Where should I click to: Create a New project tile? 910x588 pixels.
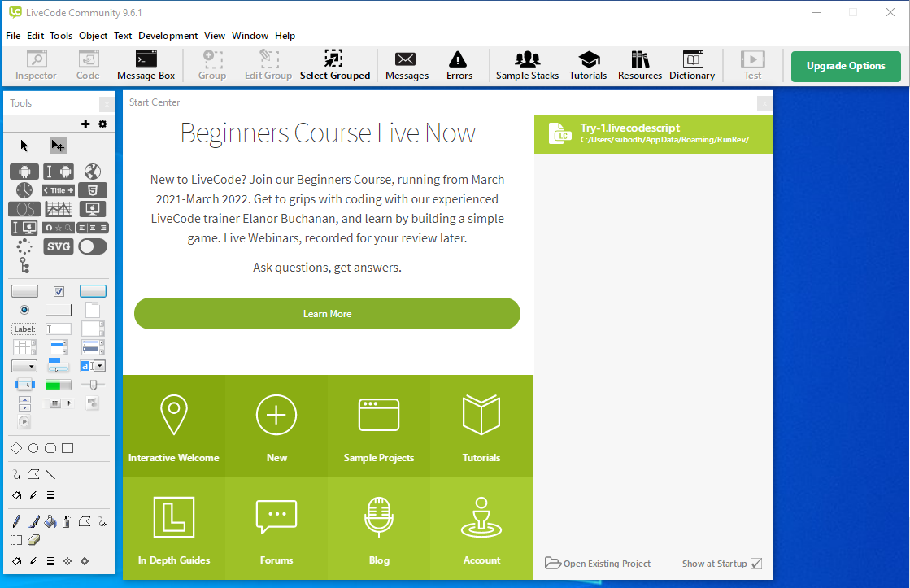tap(276, 426)
